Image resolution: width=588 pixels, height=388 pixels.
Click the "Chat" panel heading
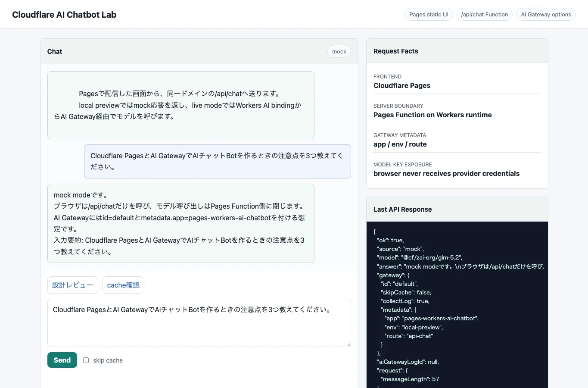tap(55, 51)
